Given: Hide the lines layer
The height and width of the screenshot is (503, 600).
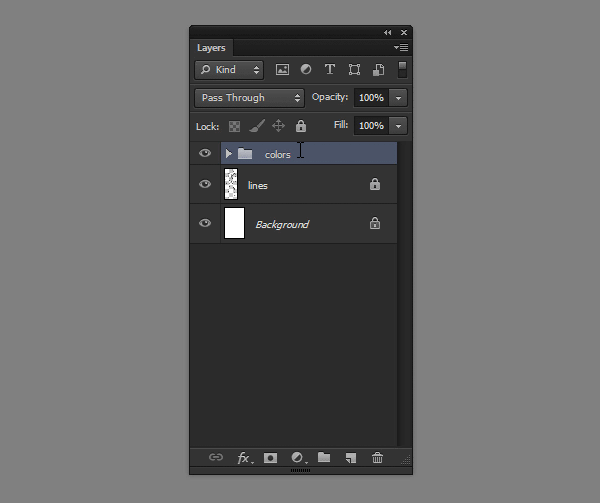Looking at the screenshot, I should [x=205, y=184].
